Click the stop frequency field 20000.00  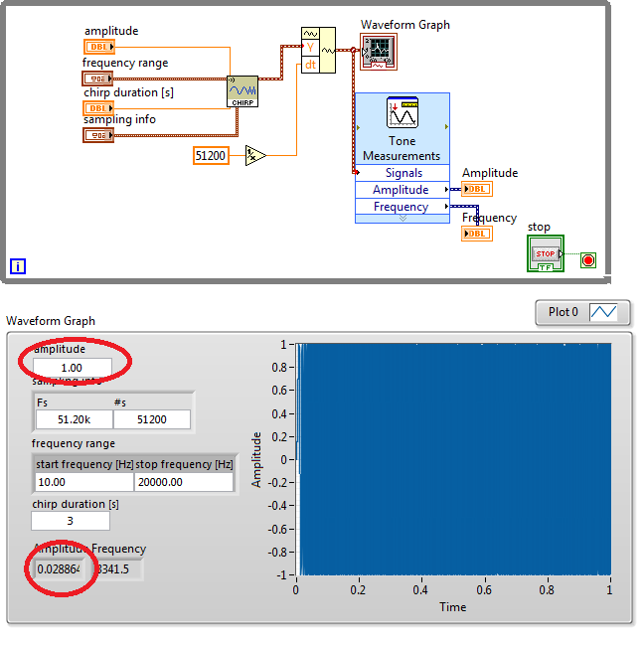pos(184,482)
